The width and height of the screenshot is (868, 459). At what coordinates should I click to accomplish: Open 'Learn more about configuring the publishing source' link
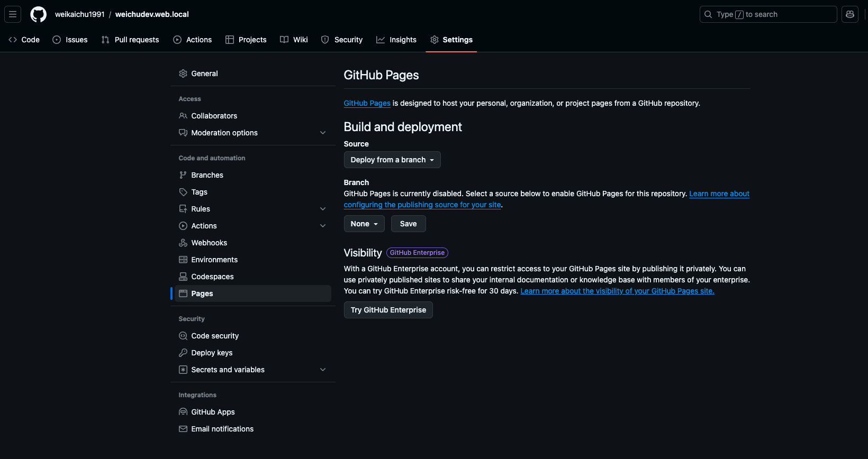[547, 199]
